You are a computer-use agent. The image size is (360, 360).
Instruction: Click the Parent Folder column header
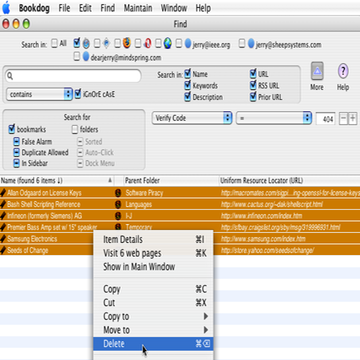tap(171, 181)
